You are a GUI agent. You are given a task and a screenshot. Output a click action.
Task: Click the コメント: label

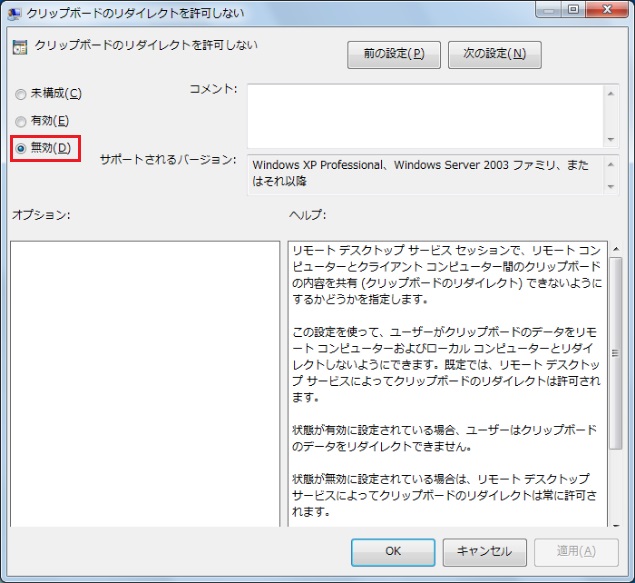point(213,89)
